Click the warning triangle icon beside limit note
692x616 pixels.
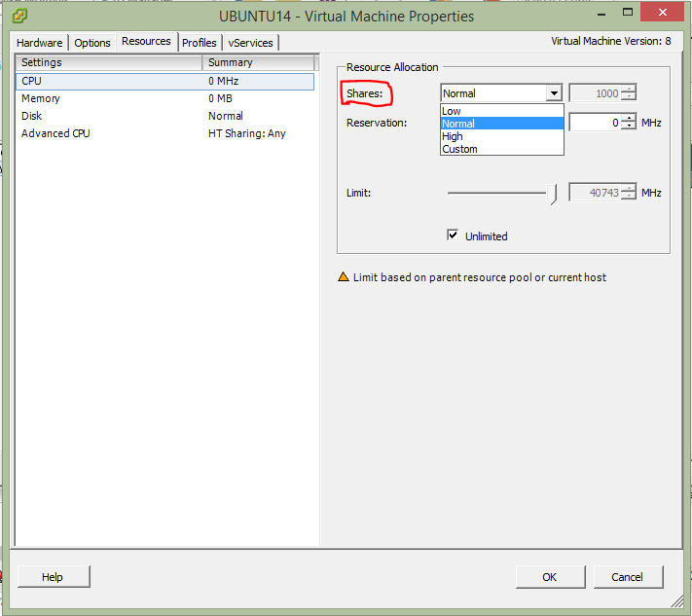pyautogui.click(x=343, y=277)
